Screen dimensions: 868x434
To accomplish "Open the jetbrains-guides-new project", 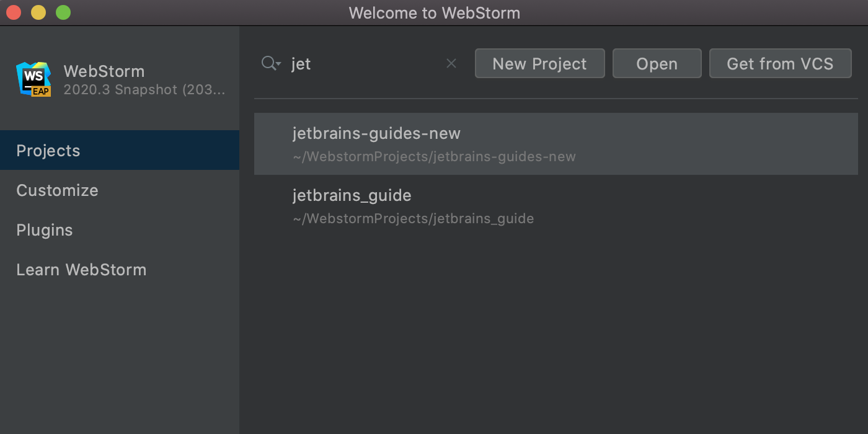I will tap(556, 144).
